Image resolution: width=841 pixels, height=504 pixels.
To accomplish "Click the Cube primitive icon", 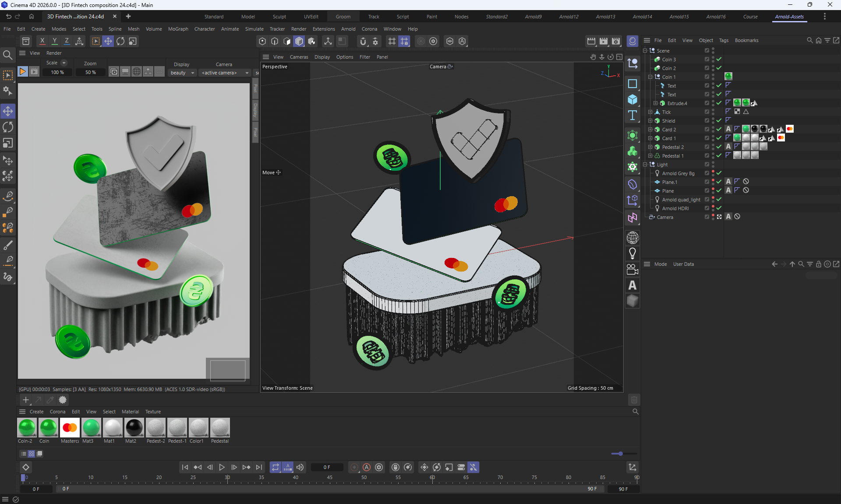I will [x=632, y=99].
